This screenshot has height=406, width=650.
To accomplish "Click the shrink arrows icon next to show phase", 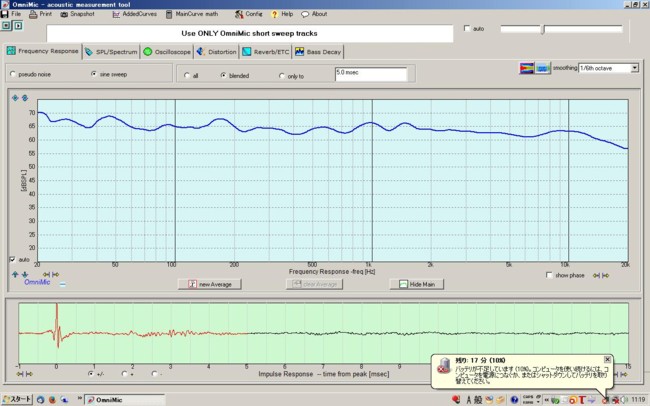I will (x=596, y=275).
